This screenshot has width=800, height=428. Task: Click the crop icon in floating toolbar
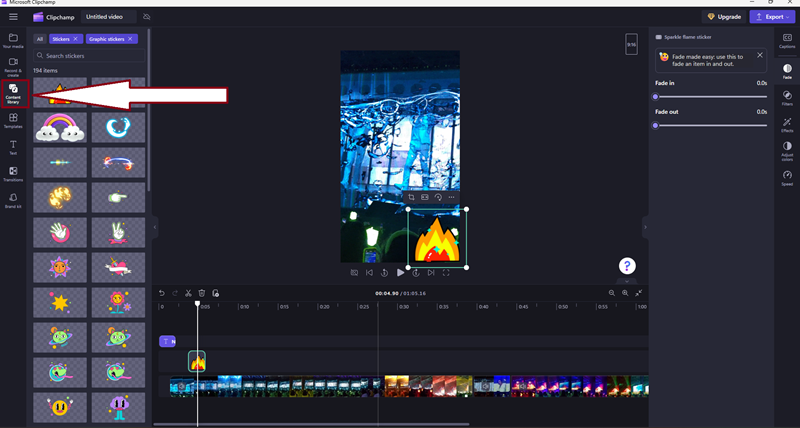click(x=411, y=197)
